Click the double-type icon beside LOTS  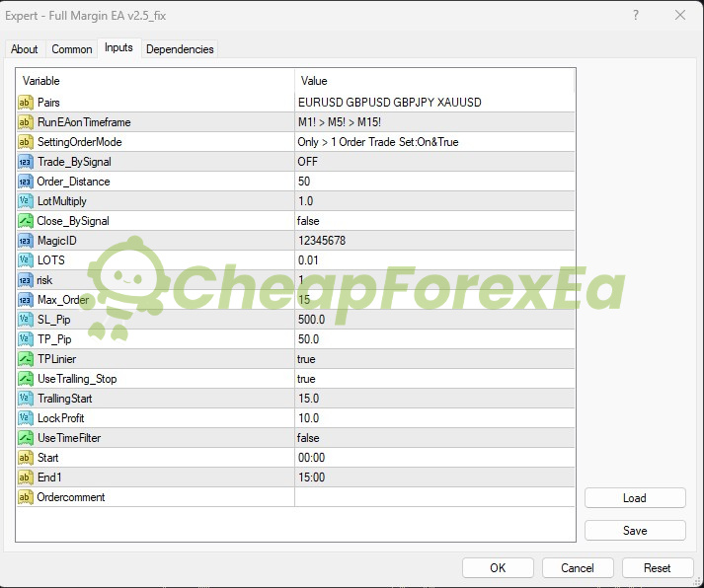[26, 260]
